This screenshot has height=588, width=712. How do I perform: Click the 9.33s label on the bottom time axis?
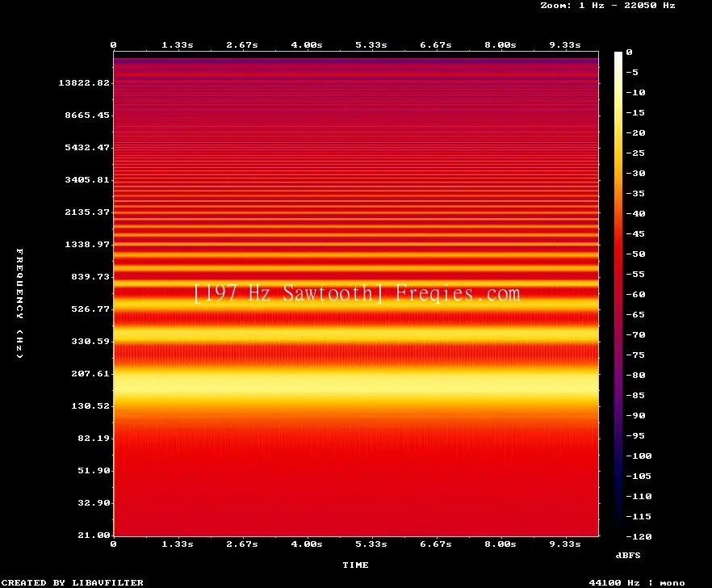[565, 544]
